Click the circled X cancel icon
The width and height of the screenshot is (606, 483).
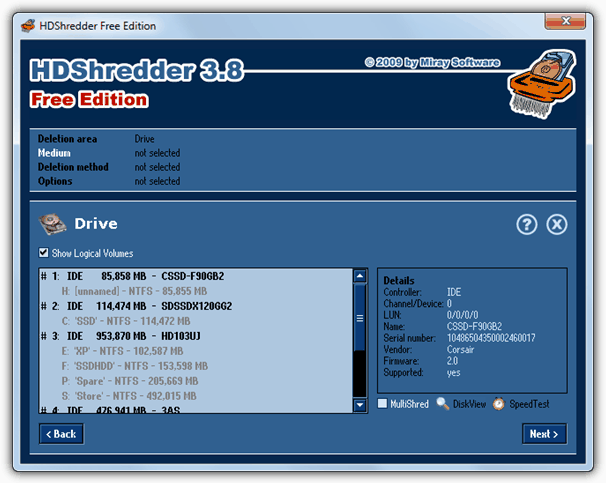pyautogui.click(x=557, y=224)
